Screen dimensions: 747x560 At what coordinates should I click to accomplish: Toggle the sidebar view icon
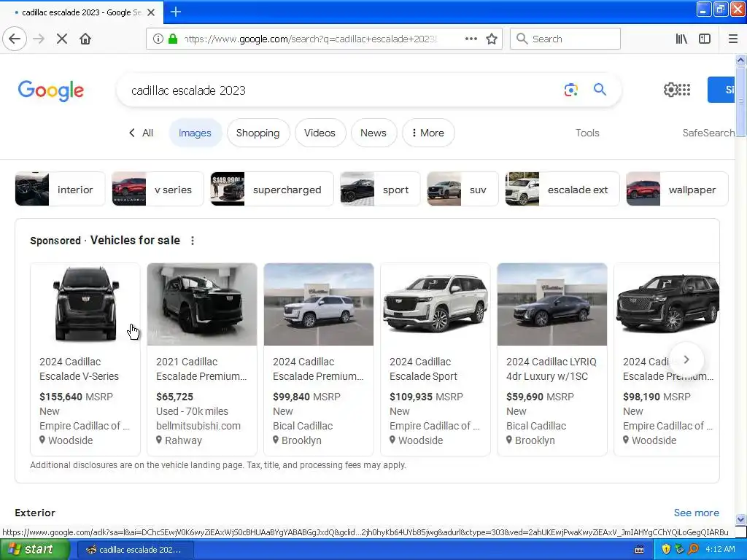pos(705,39)
